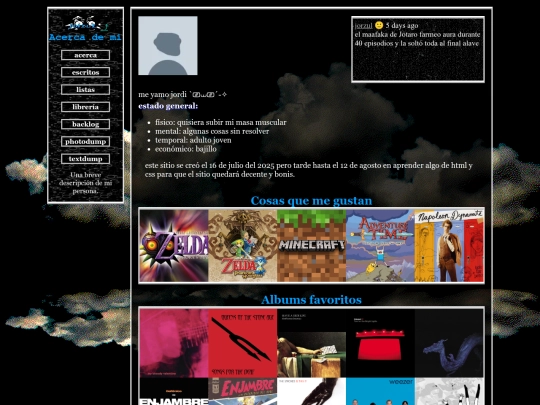Click the pink Loveless album cover
This screenshot has width=540, height=405.
pos(174,343)
